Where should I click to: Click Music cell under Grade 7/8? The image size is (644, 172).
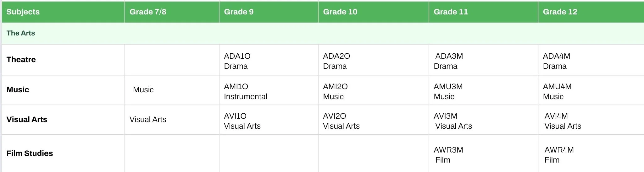coord(143,90)
